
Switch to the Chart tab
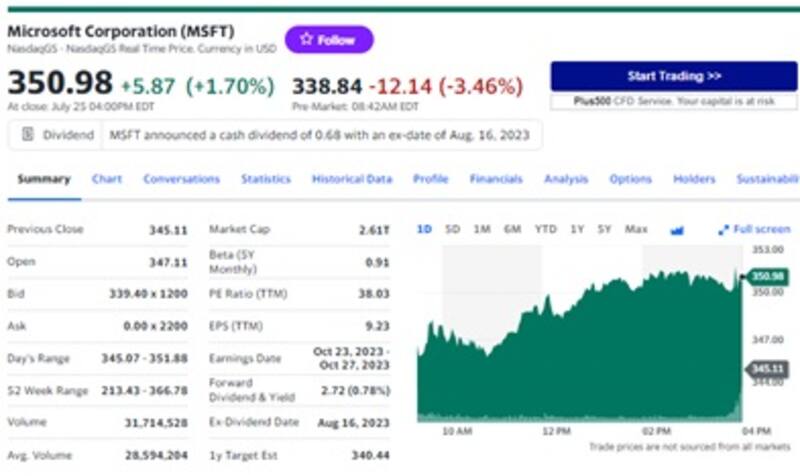(107, 179)
